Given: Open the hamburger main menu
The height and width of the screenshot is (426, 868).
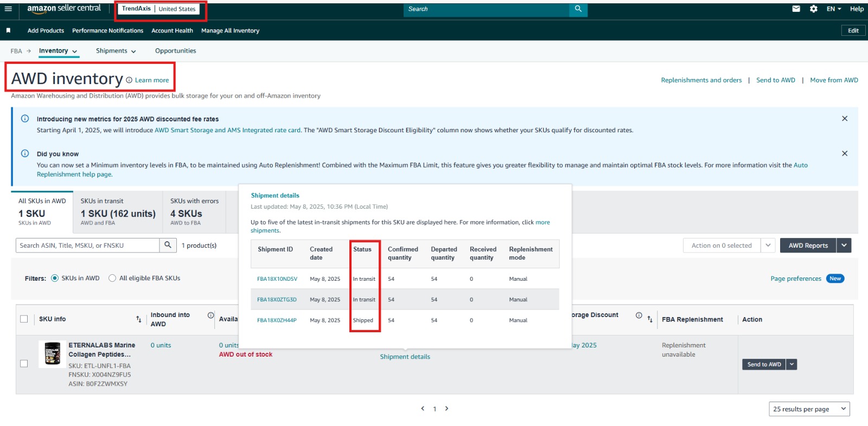Looking at the screenshot, I should coord(8,9).
